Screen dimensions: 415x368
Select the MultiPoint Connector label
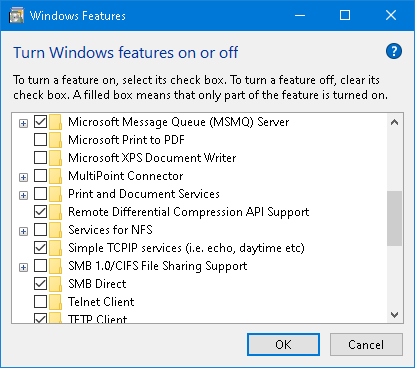coord(126,176)
